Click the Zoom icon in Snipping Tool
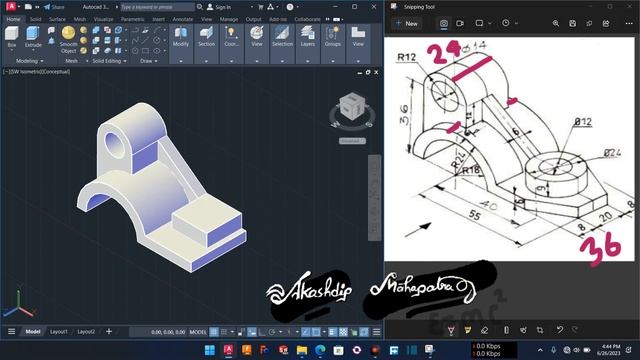 point(556,23)
